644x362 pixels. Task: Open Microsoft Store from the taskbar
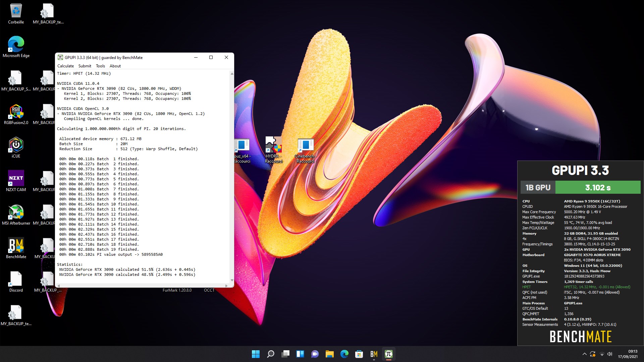click(359, 354)
